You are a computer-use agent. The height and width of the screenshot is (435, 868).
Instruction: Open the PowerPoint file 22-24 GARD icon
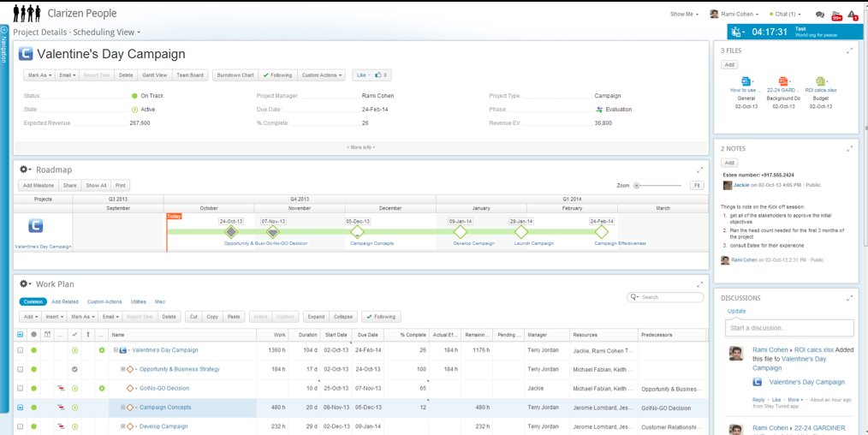pos(782,81)
